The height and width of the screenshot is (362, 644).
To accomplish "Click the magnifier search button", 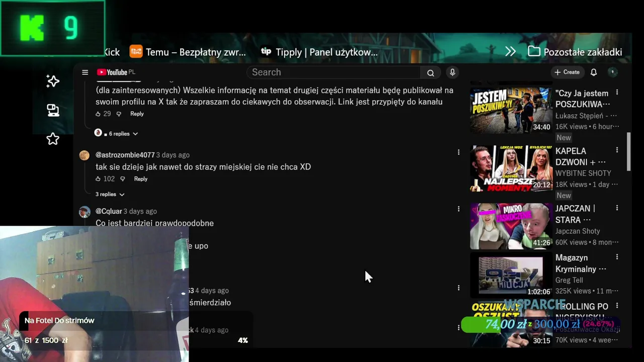I will pyautogui.click(x=431, y=72).
